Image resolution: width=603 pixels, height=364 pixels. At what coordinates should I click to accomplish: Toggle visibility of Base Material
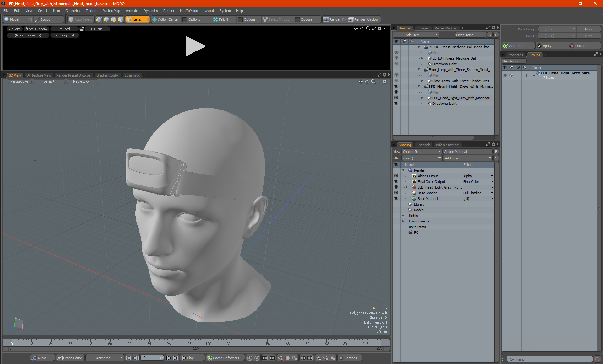[x=396, y=199]
